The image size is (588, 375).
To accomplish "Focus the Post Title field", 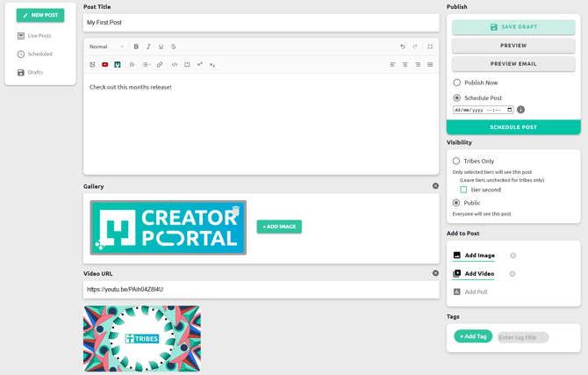I will tap(261, 23).
